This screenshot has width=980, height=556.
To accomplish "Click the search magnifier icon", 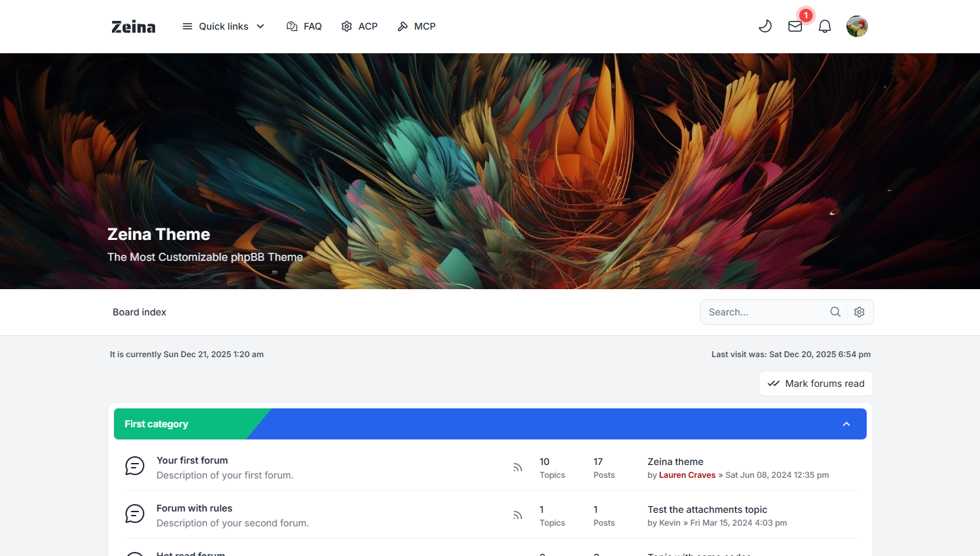I will 835,312.
